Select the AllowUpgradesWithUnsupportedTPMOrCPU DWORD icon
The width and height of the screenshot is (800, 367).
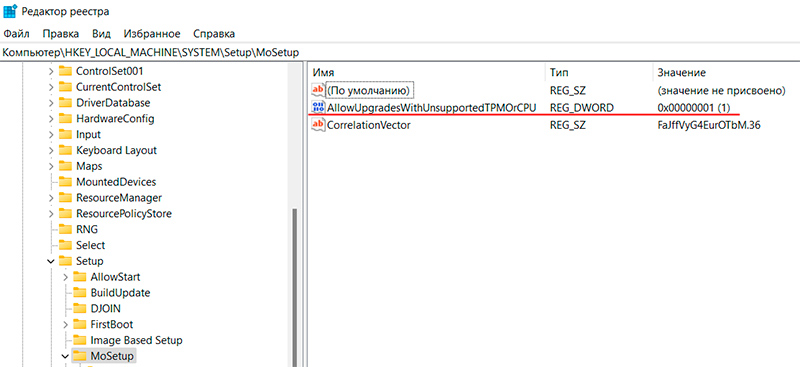318,107
